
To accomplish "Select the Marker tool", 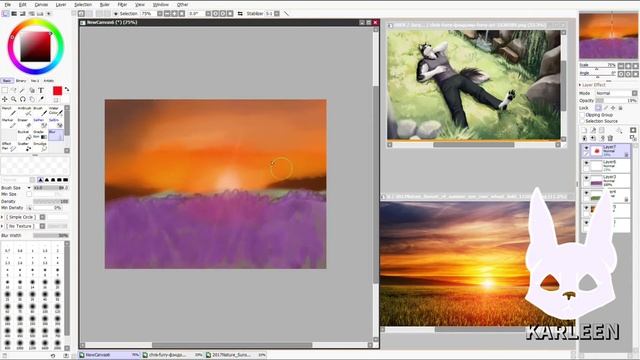I will click(9, 123).
